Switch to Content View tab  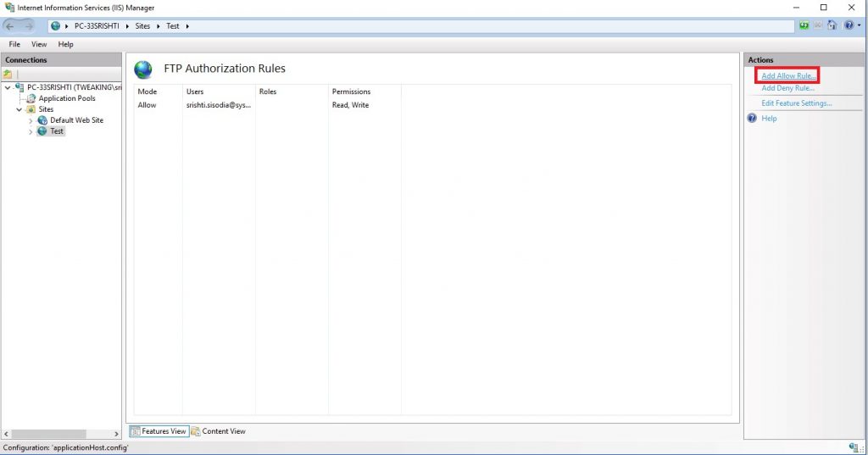coord(218,431)
